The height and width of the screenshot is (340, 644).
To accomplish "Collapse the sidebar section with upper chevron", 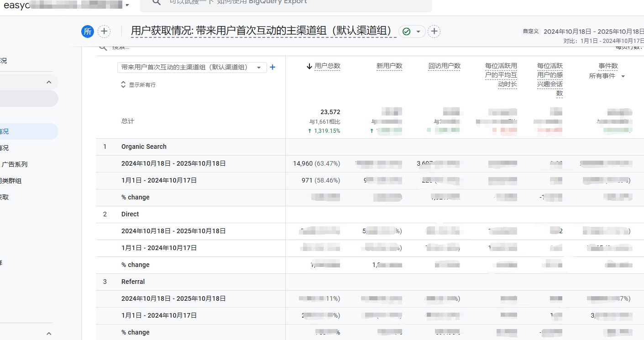I will tap(49, 82).
